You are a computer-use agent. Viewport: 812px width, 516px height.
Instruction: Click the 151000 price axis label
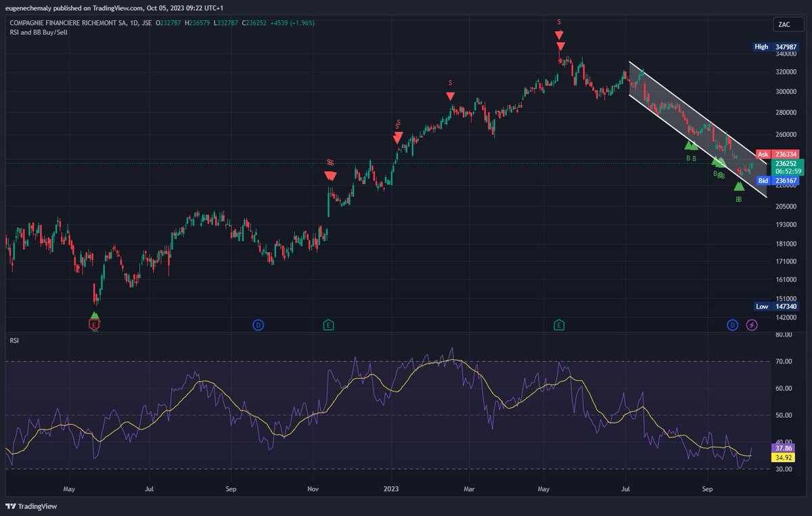(787, 298)
